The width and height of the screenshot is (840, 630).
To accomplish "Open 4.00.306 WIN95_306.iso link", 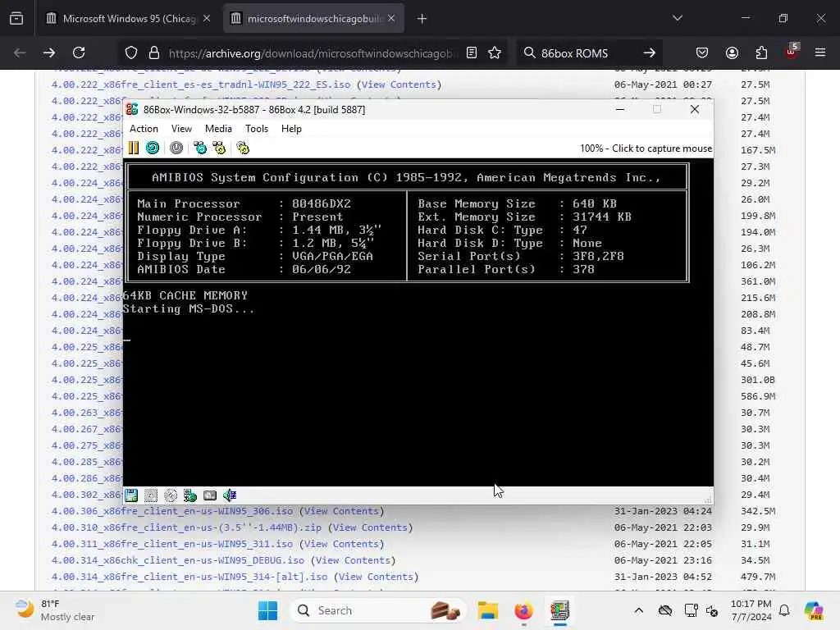I will 172,511.
